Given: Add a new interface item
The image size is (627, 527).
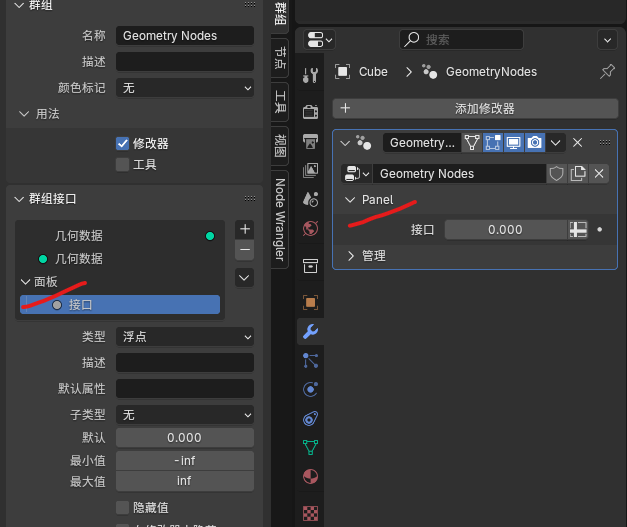Looking at the screenshot, I should (245, 229).
